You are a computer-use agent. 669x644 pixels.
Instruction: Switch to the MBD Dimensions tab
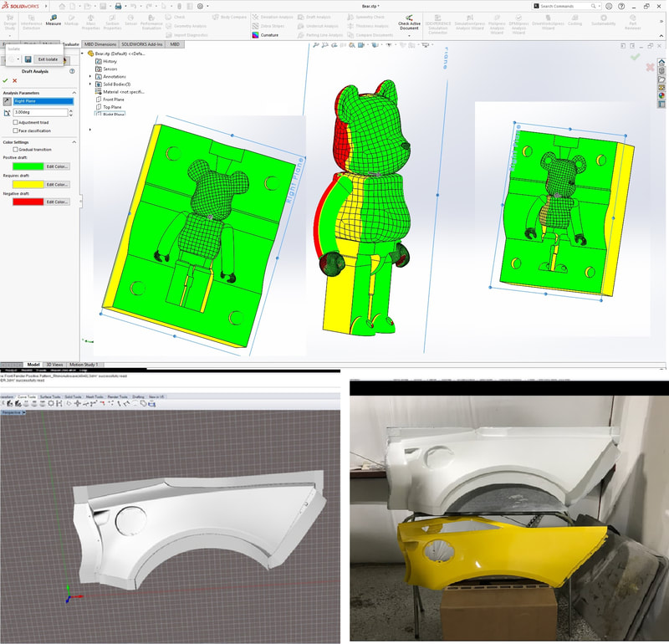click(100, 43)
